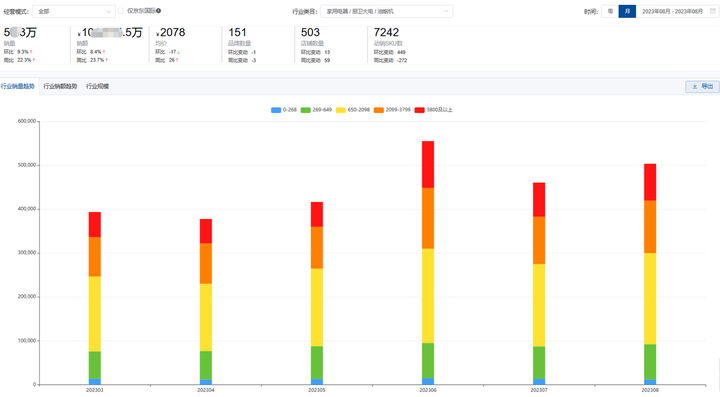
Task: Toggle the blue 0-268 legend marker
Action: [x=276, y=110]
